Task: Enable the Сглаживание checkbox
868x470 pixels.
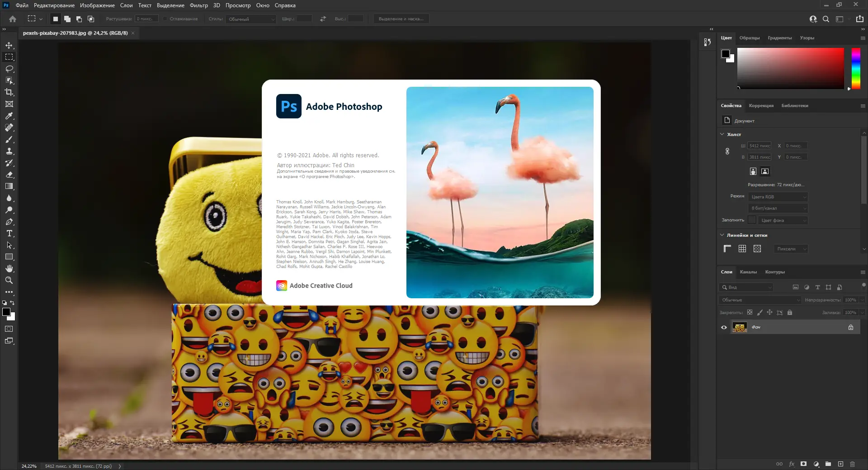Action: 165,19
